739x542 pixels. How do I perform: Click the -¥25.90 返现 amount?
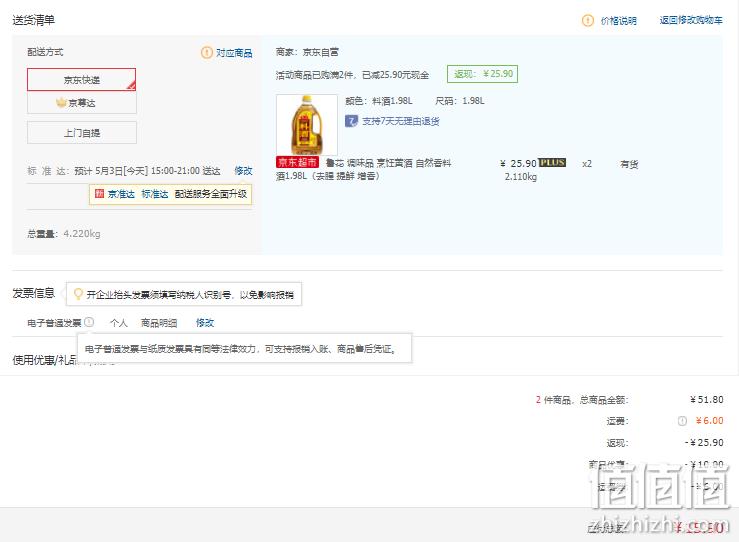click(x=704, y=443)
